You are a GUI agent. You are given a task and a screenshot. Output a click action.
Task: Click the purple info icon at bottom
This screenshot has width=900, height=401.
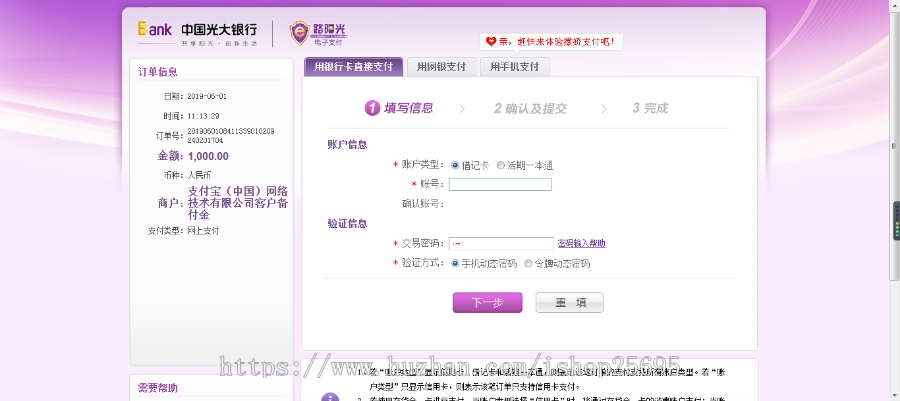coord(329,396)
